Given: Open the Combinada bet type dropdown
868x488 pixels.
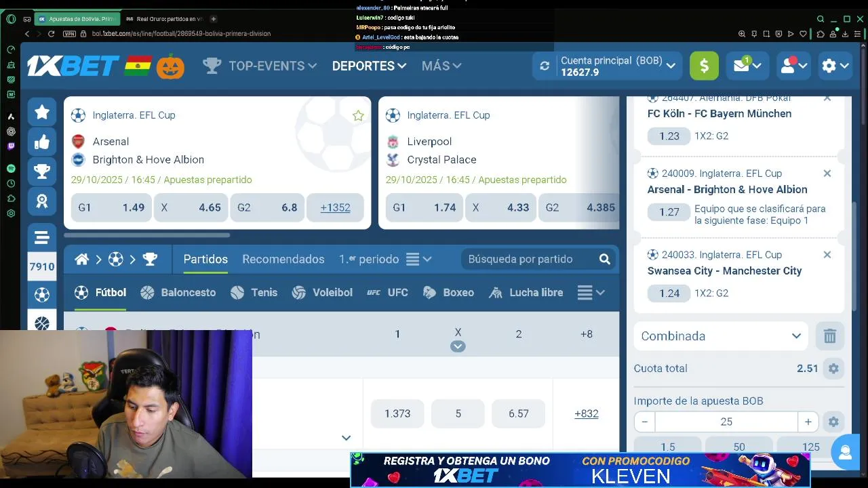Looking at the screenshot, I should pos(721,336).
